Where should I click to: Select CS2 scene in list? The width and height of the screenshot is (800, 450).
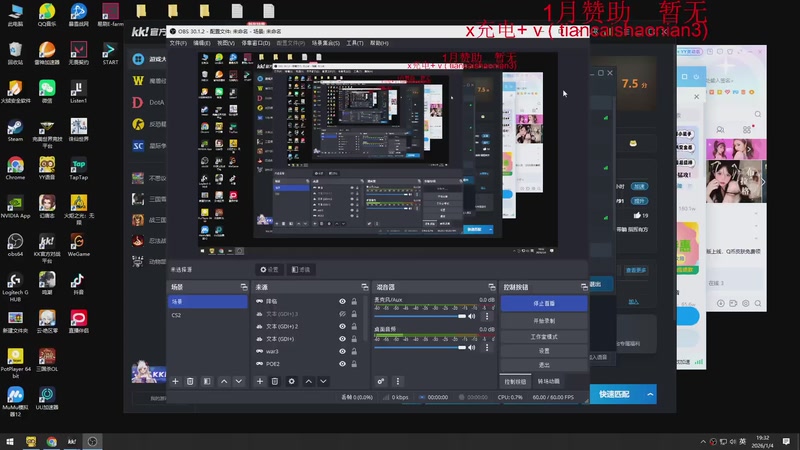(x=208, y=315)
